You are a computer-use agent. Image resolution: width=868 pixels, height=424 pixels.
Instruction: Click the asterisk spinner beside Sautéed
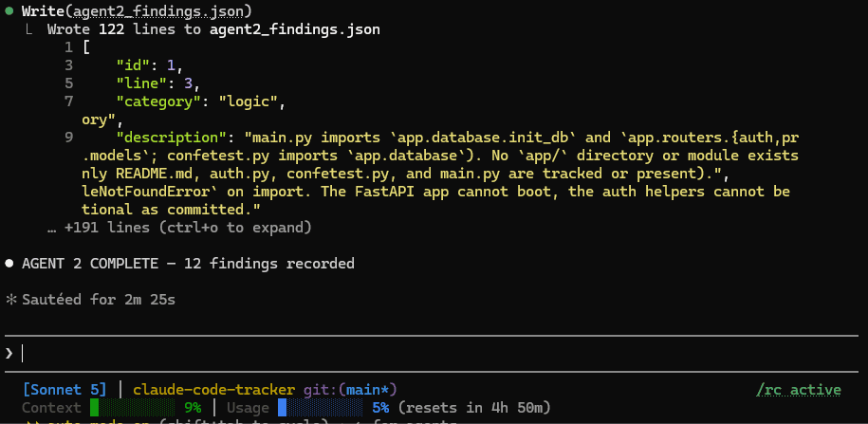(x=11, y=300)
